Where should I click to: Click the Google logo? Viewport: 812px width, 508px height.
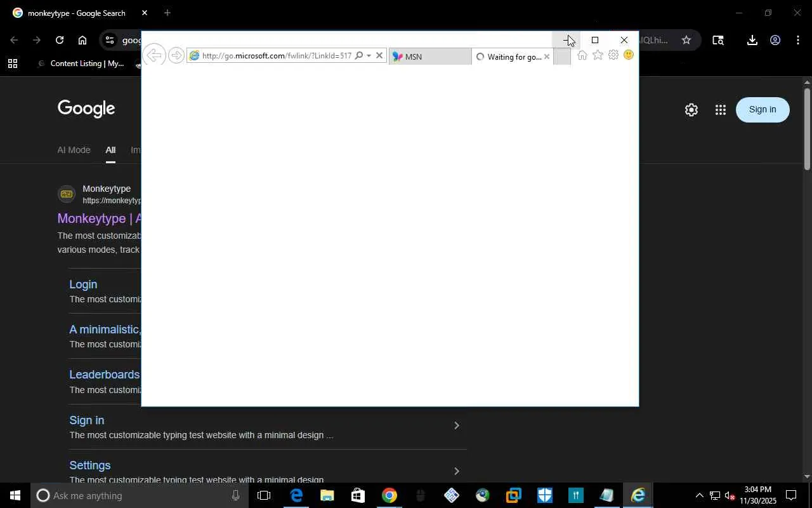[86, 109]
